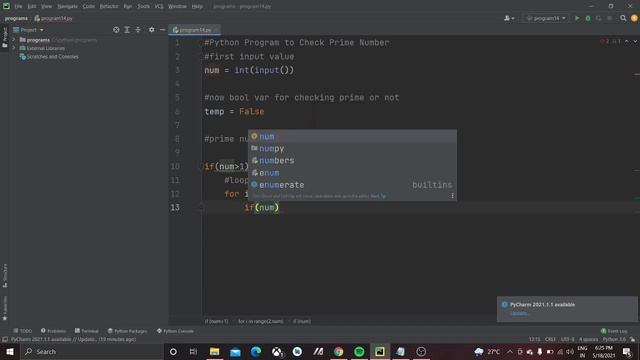Choose 'enum' in the autocomplete popup
This screenshot has height=360, width=640.
click(352, 173)
